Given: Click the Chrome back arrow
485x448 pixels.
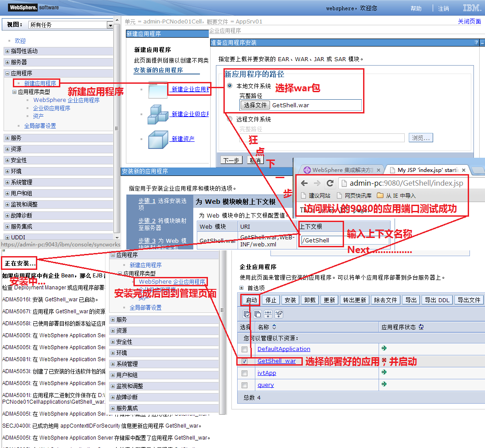Looking at the screenshot, I should click(x=305, y=183).
